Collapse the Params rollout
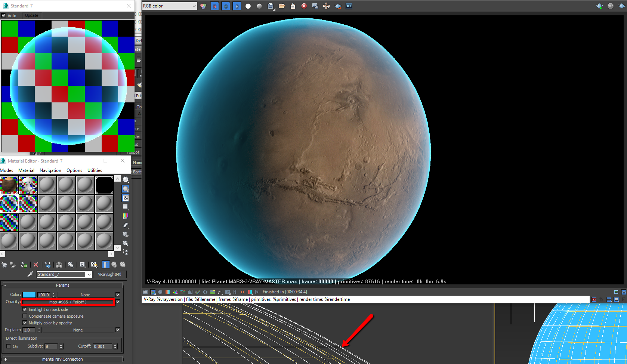Viewport: 627px width, 364px height. [x=63, y=285]
